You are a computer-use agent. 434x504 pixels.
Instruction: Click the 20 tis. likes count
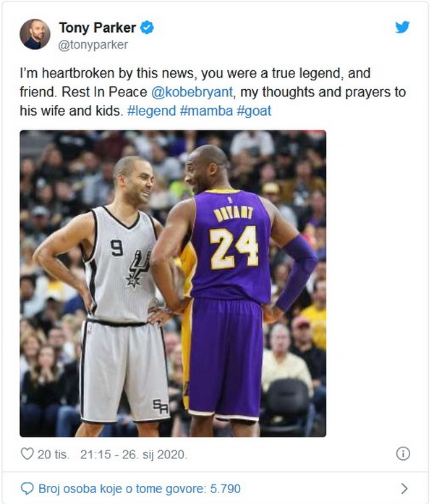54,455
